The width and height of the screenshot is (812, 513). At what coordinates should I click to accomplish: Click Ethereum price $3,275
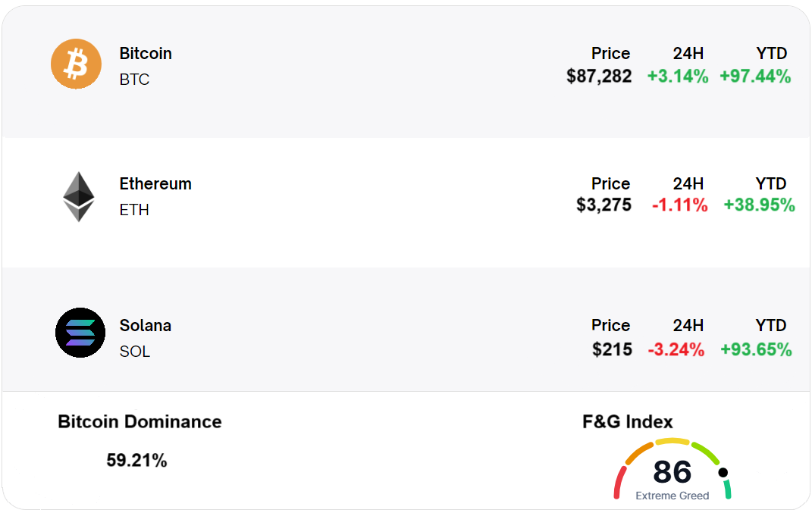pos(604,205)
